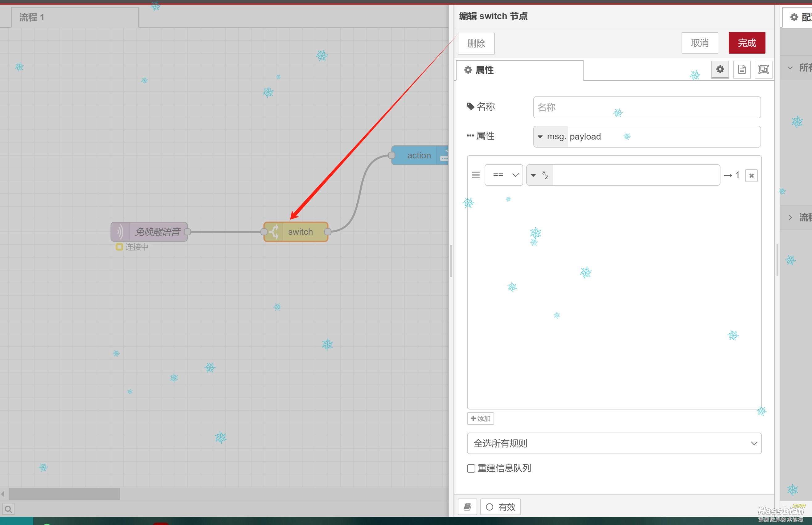The image size is (812, 525).
Task: Click the 取消 cancel button
Action: [699, 43]
